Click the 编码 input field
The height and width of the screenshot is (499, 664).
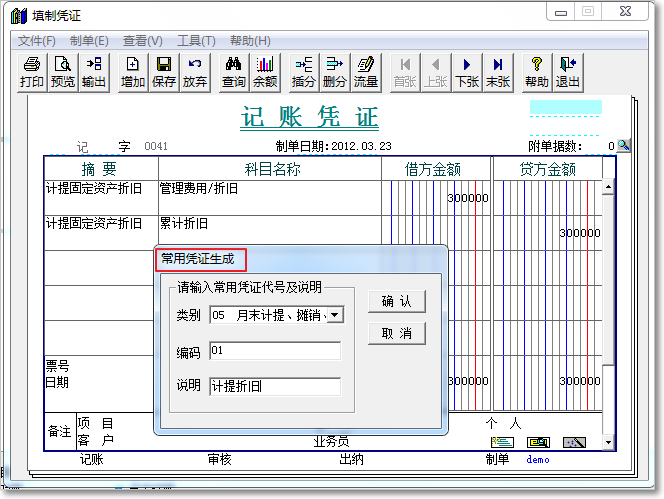pos(275,351)
